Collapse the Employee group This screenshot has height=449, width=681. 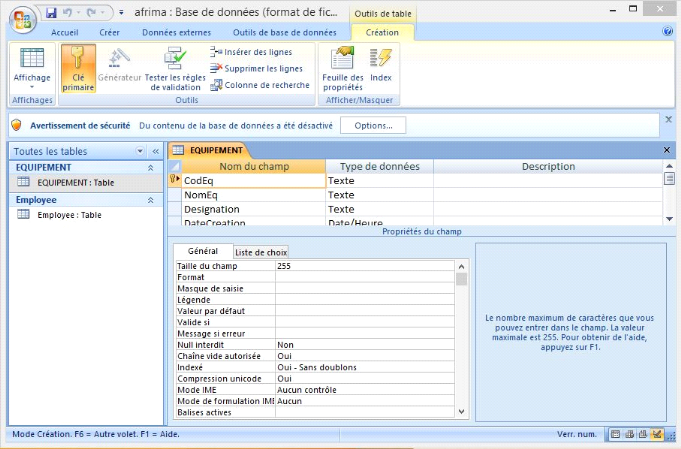[151, 200]
